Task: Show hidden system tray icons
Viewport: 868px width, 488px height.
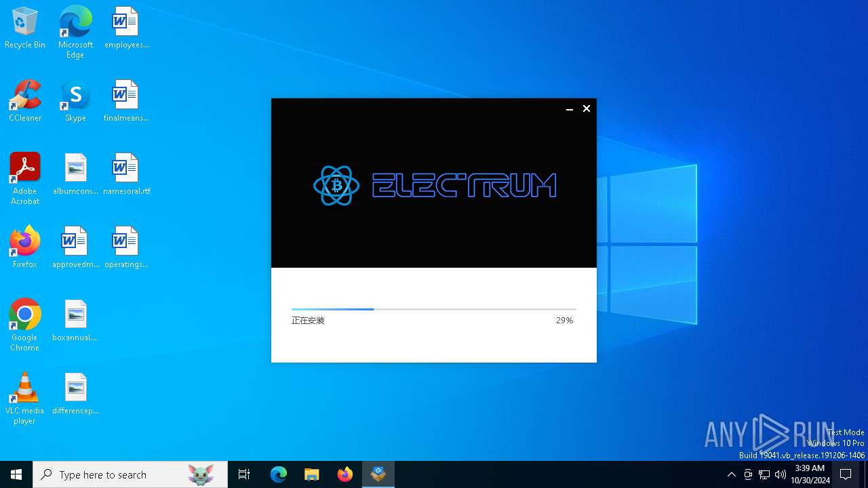Action: tap(731, 474)
